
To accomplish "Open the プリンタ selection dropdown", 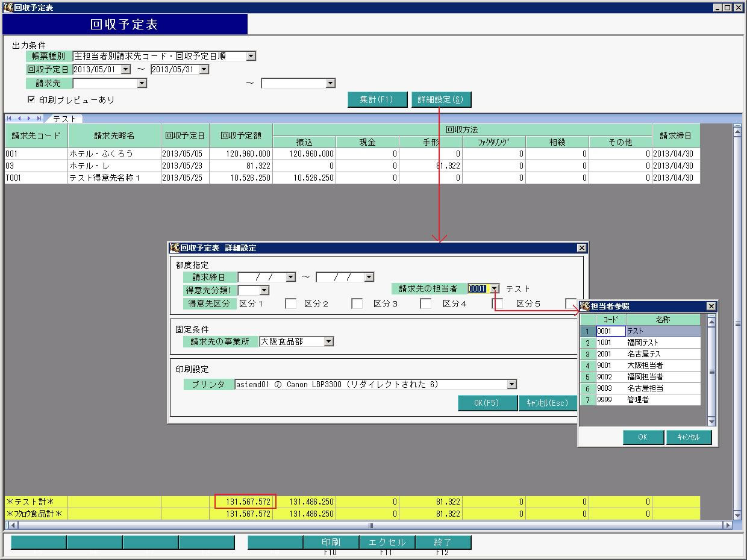I will tap(512, 384).
